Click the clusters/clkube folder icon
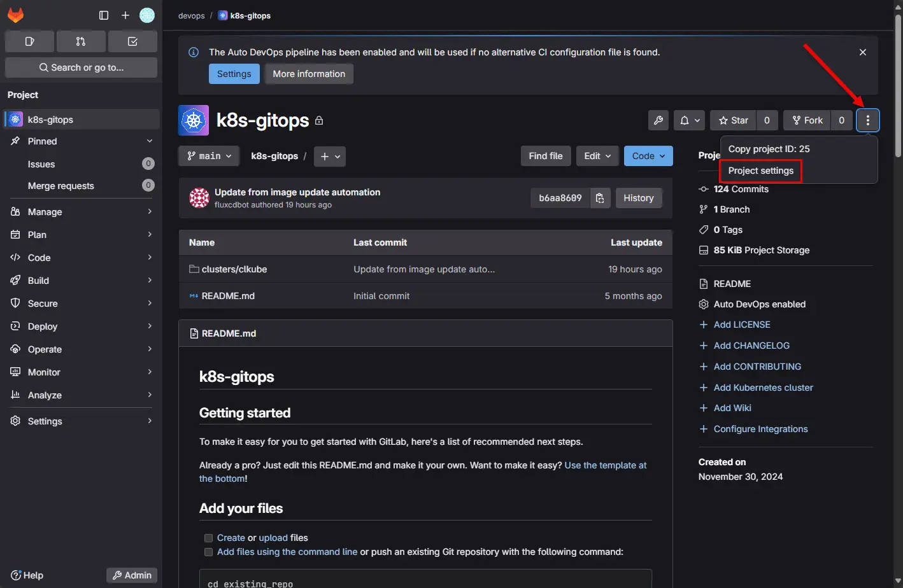This screenshot has height=588, width=903. (x=194, y=269)
